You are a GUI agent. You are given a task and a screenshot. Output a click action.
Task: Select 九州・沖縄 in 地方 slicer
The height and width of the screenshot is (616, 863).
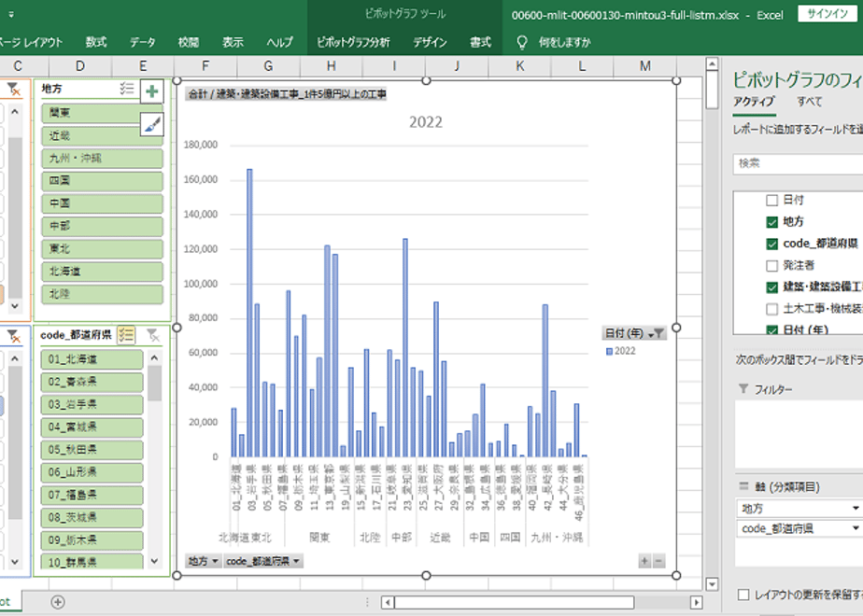[102, 159]
